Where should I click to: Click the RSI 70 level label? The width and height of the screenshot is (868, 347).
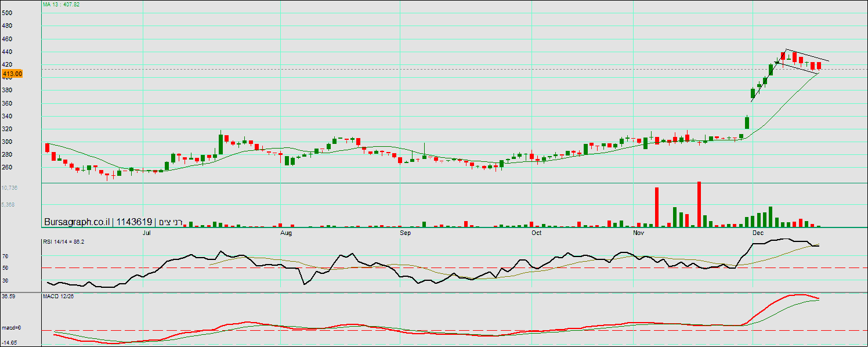coord(5,256)
